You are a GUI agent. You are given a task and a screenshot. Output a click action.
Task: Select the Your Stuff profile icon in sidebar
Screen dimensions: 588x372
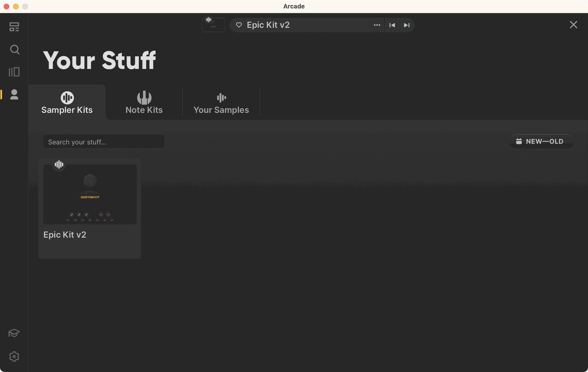click(x=14, y=95)
